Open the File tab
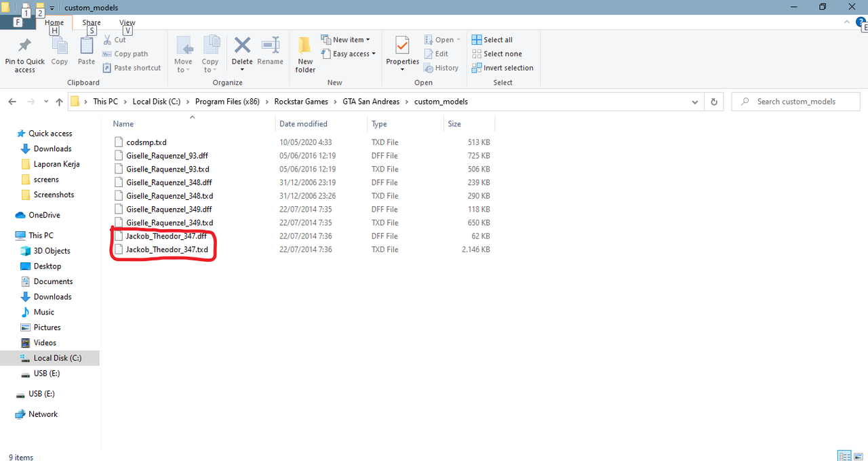The width and height of the screenshot is (868, 461). (x=18, y=22)
